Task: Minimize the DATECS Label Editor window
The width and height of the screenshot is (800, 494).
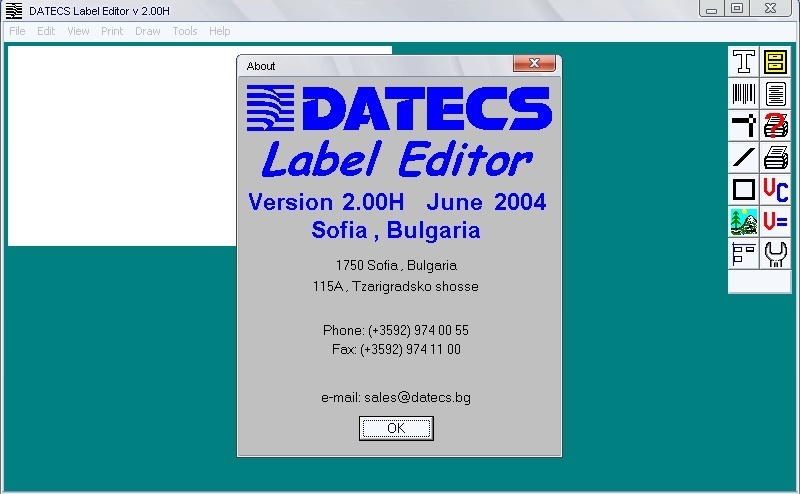Action: tap(712, 9)
